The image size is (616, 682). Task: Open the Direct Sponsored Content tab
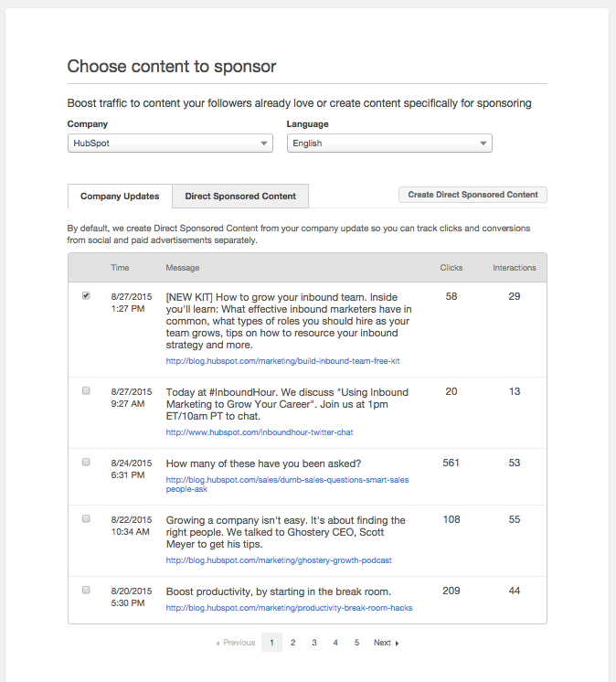coord(240,196)
